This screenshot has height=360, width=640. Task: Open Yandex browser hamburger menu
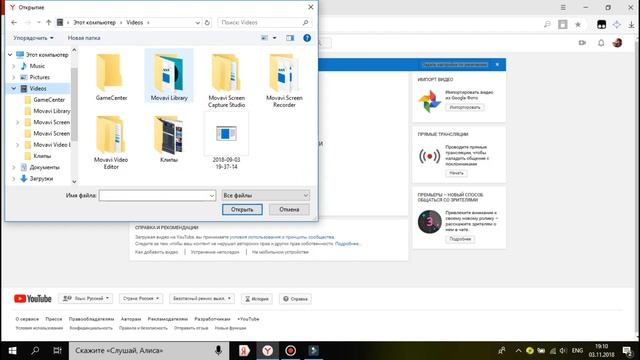563,7
